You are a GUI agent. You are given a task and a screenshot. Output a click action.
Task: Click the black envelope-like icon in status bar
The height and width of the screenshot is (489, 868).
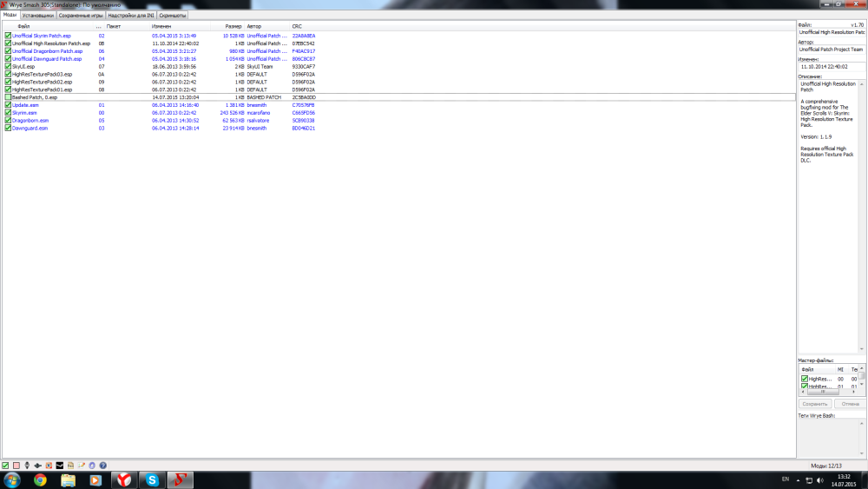point(60,466)
